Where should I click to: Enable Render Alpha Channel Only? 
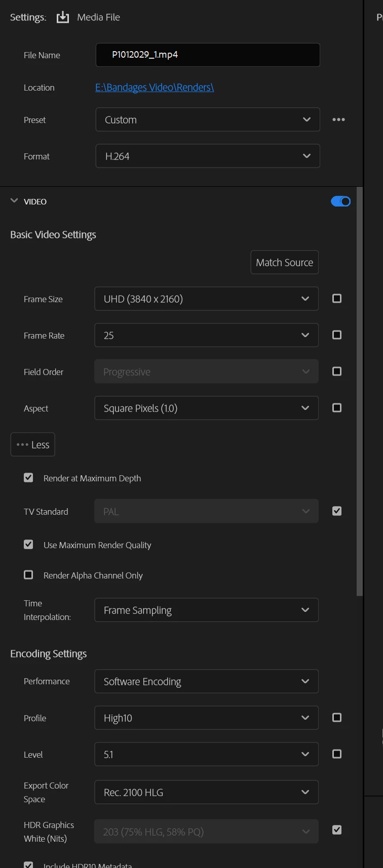[29, 575]
